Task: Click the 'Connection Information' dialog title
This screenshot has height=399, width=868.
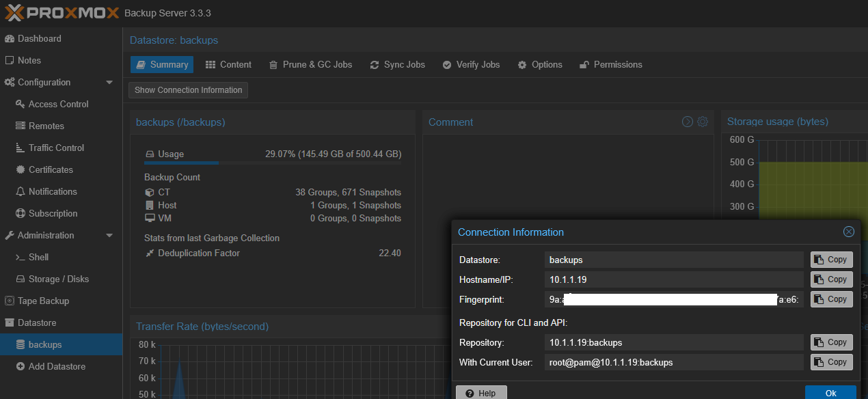Action: 511,232
